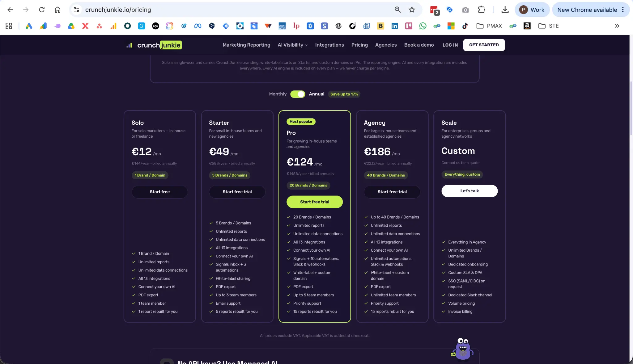Open the Book a demo nav item
Viewport: 633px width, 364px height.
coord(419,45)
